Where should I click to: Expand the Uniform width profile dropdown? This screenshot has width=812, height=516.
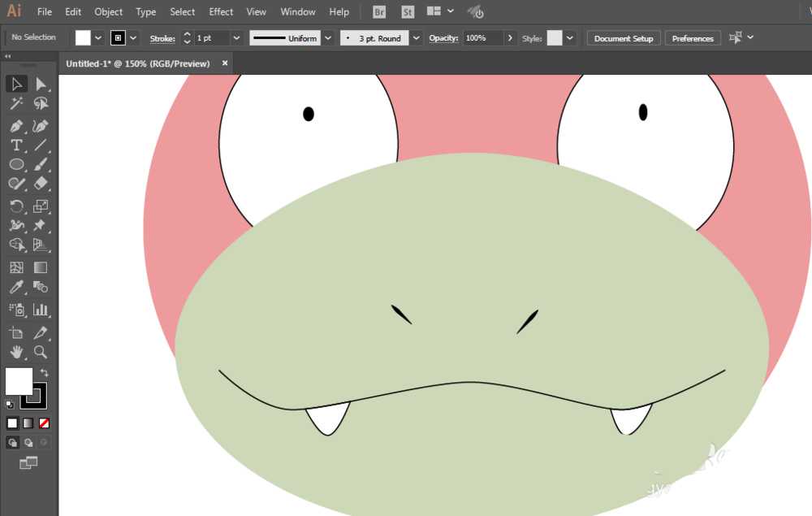(328, 38)
